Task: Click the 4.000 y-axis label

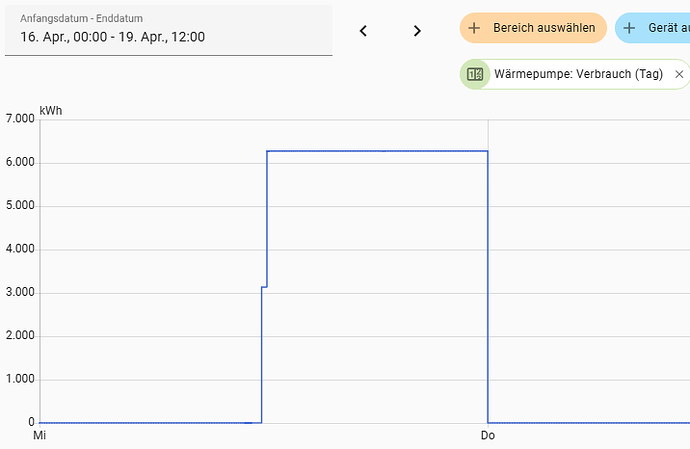Action: 20,249
